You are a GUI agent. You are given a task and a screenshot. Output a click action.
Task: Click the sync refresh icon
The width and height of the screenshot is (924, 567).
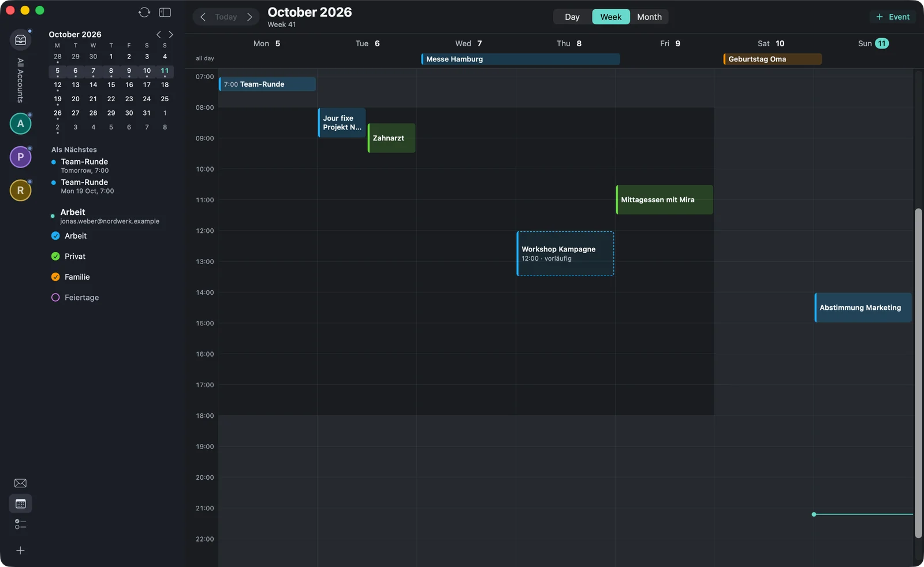(144, 12)
